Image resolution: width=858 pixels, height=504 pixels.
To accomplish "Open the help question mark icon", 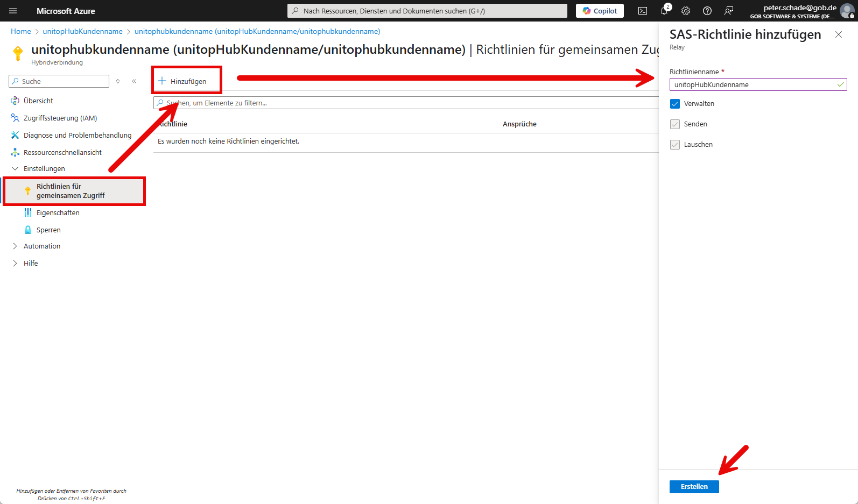I will click(x=707, y=11).
